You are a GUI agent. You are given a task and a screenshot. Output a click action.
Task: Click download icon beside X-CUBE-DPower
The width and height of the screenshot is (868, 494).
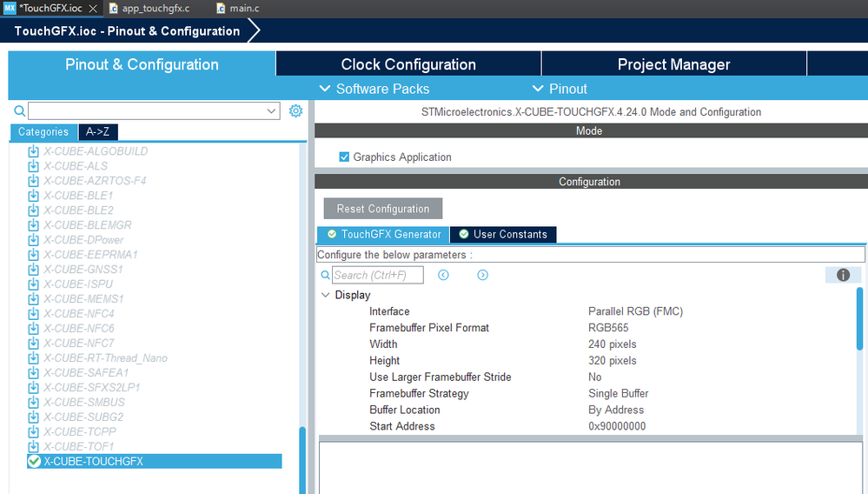[x=33, y=240]
